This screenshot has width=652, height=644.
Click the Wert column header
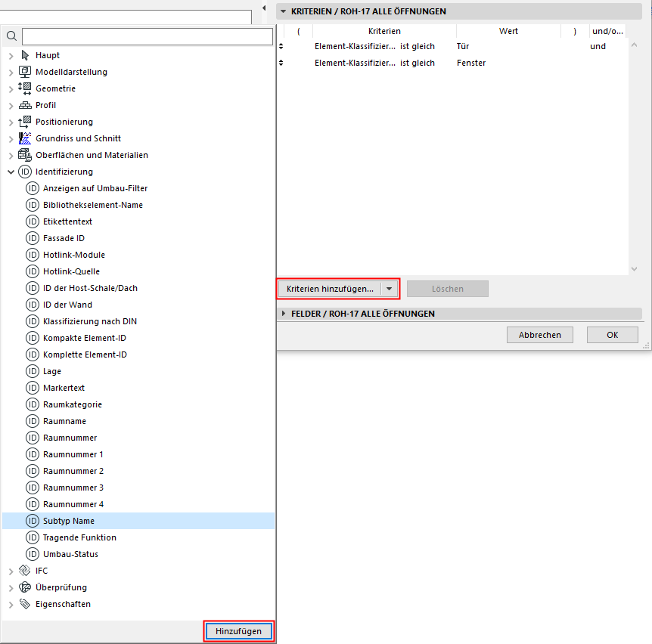click(x=508, y=31)
